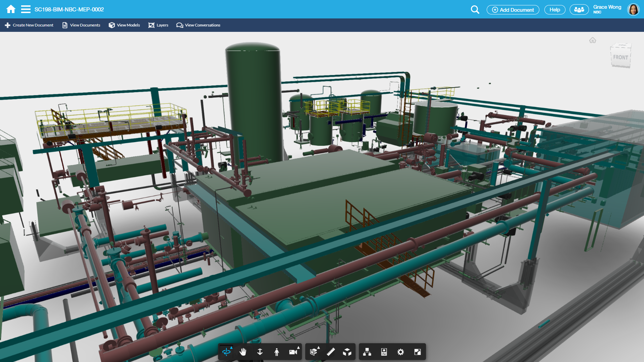Activate First Person walk mode
This screenshot has height=362, width=644.
[x=277, y=352]
